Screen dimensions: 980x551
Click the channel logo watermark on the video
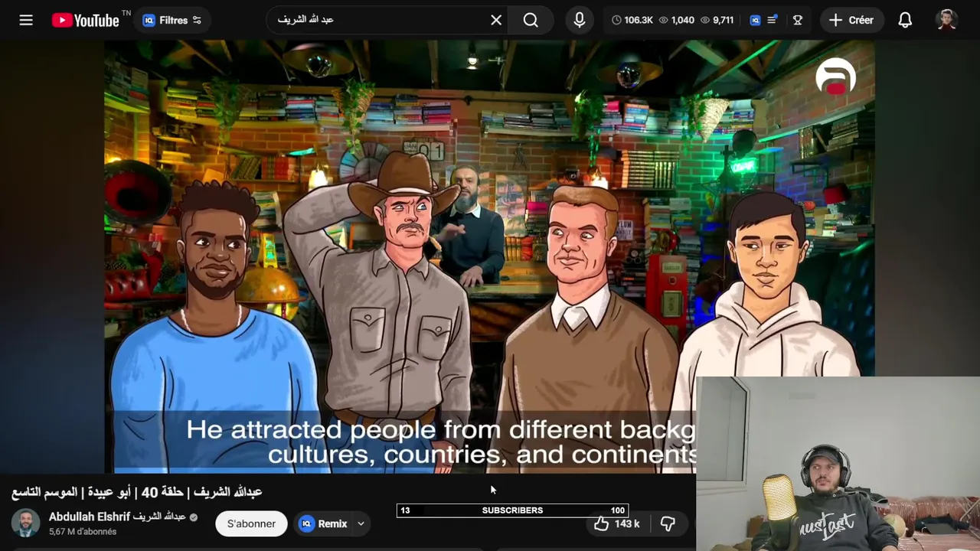click(x=835, y=76)
